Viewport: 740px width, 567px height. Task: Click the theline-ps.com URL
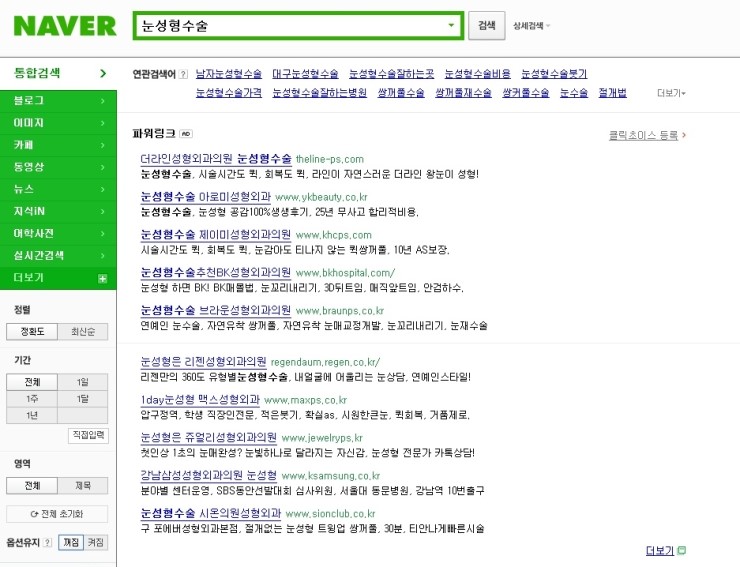point(330,159)
